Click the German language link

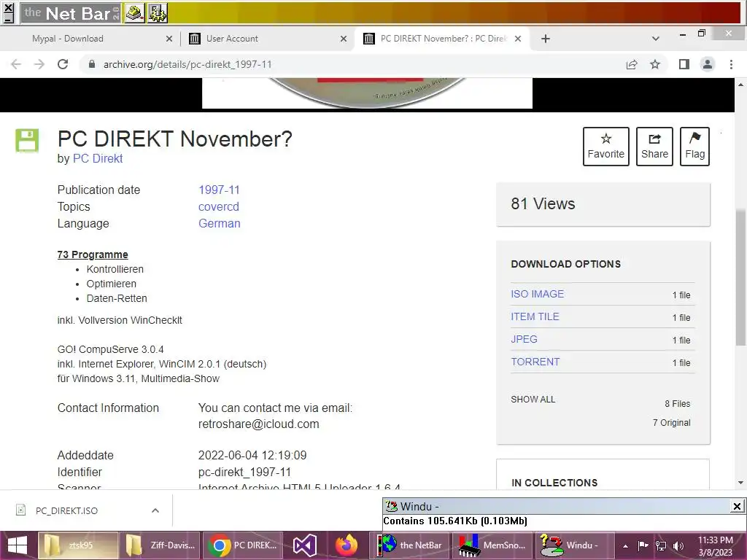click(x=219, y=223)
